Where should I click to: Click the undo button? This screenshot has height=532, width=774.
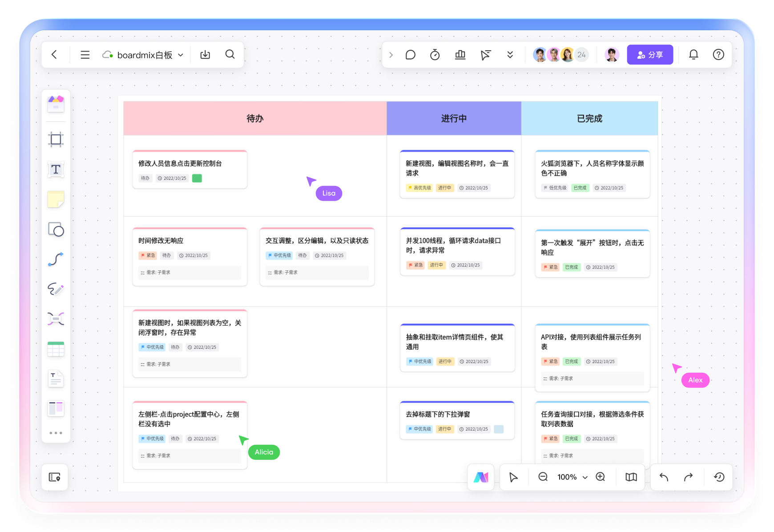pos(664,477)
